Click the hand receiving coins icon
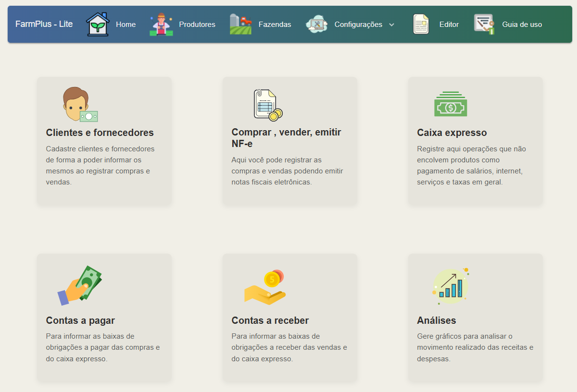This screenshot has height=392, width=577. [265, 287]
